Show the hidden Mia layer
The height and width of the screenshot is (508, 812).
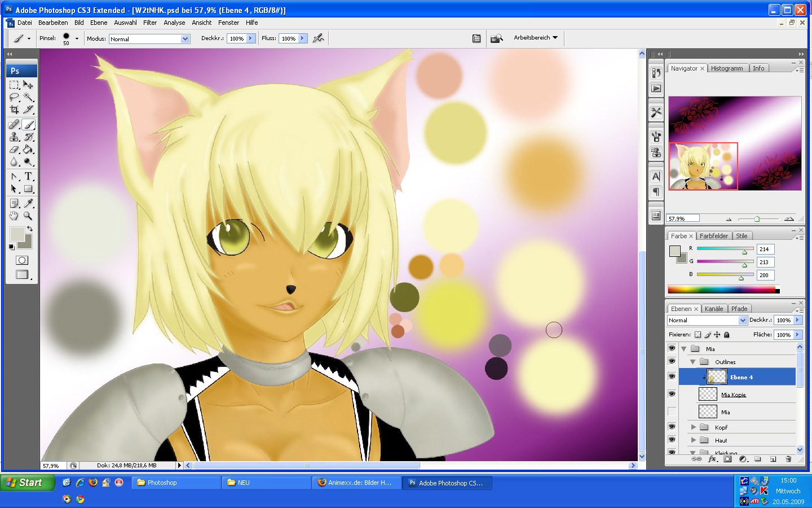(x=672, y=411)
